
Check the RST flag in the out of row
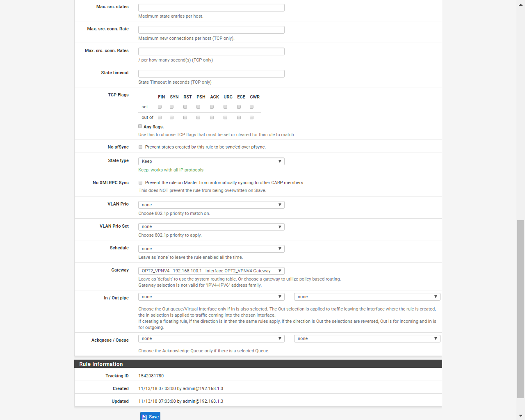click(x=185, y=117)
